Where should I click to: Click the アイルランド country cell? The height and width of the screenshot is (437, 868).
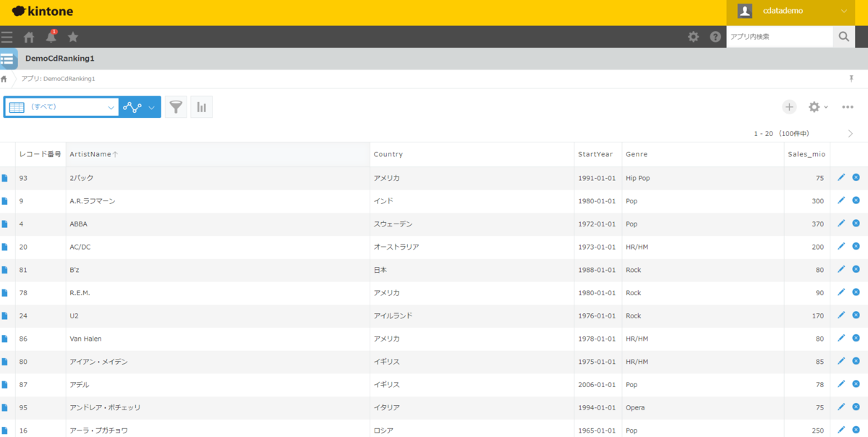(471, 316)
